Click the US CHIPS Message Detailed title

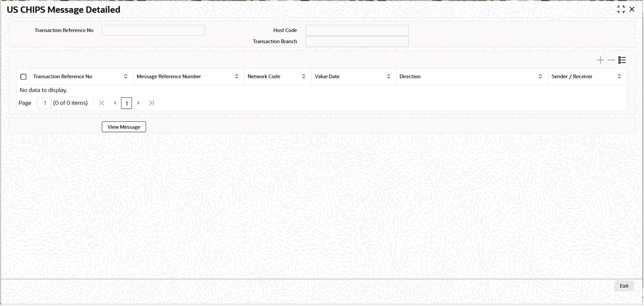[64, 10]
